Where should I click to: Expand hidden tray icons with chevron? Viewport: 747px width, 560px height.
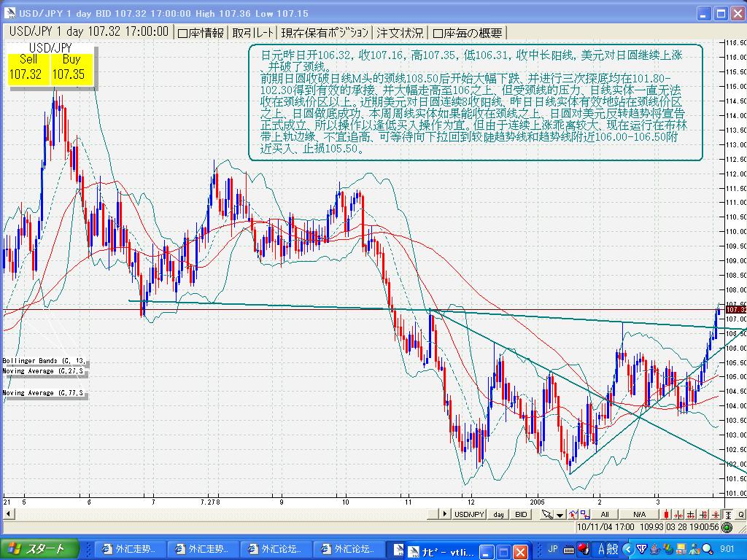[628, 549]
